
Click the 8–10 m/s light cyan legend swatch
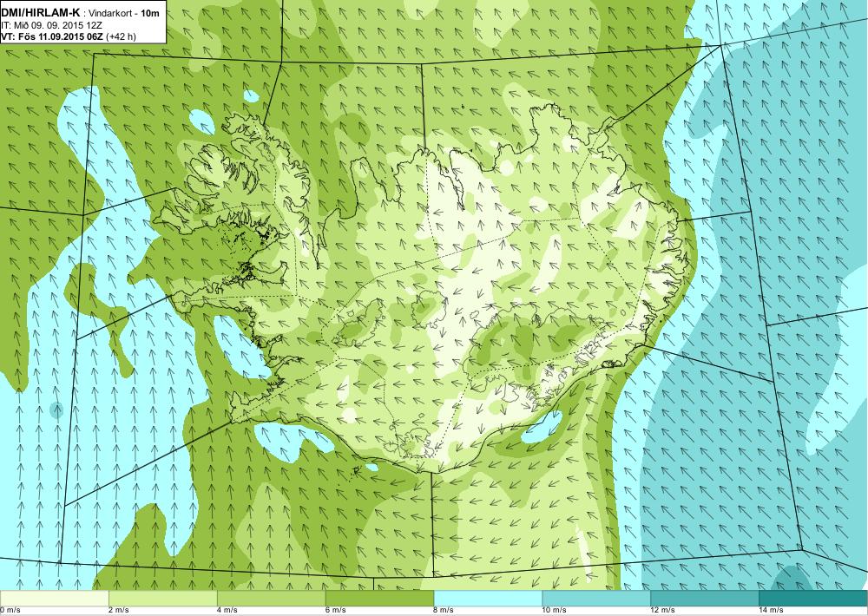(x=488, y=599)
